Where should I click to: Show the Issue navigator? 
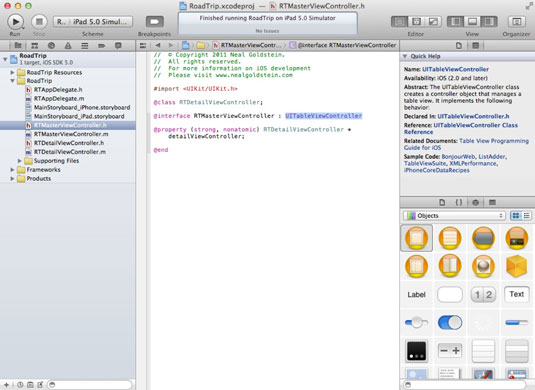pyautogui.click(x=68, y=45)
